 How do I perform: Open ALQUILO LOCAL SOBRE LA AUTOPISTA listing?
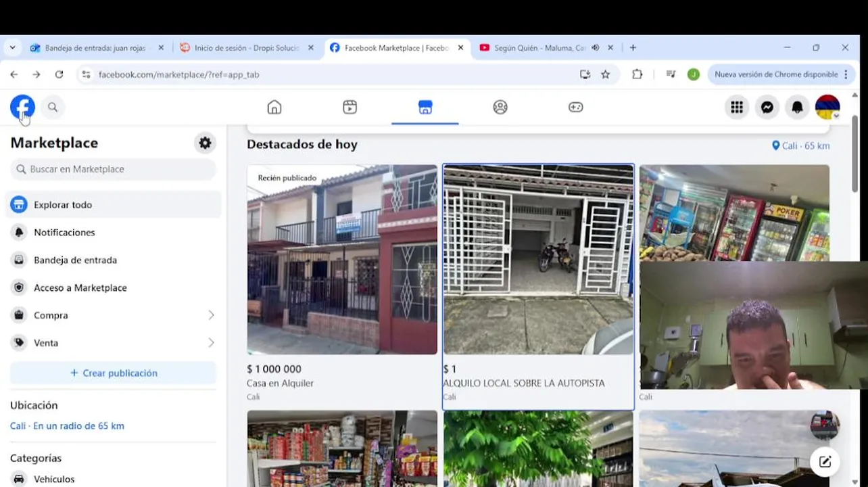[x=538, y=287]
